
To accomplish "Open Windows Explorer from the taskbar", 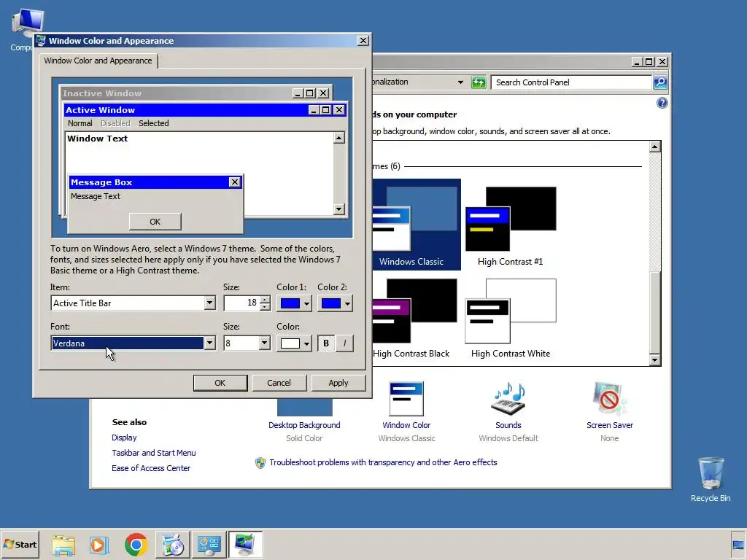I will [x=63, y=545].
